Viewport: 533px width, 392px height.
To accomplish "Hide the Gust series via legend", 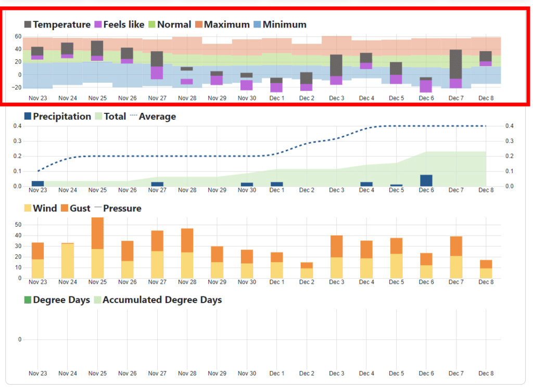I will 65,208.
